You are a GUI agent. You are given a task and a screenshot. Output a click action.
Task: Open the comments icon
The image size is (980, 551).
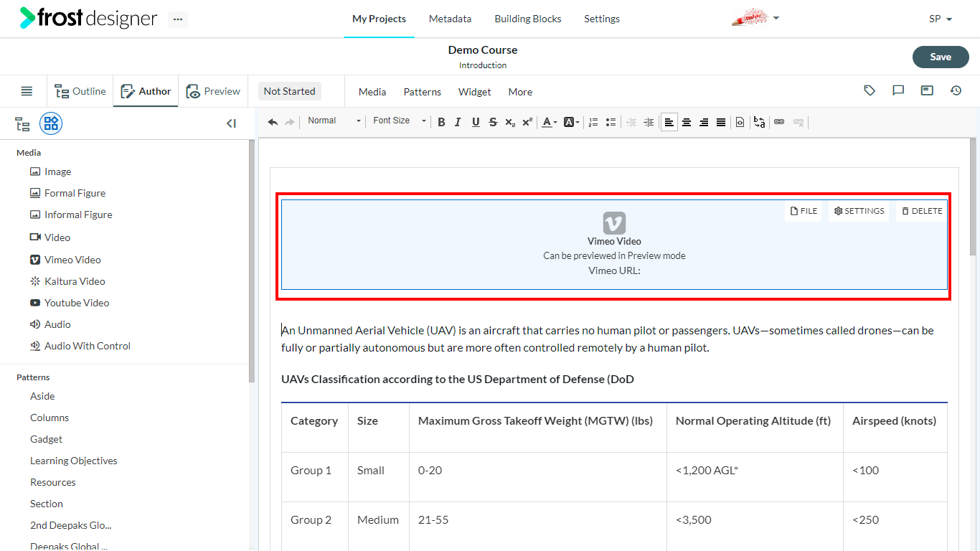[x=898, y=90]
